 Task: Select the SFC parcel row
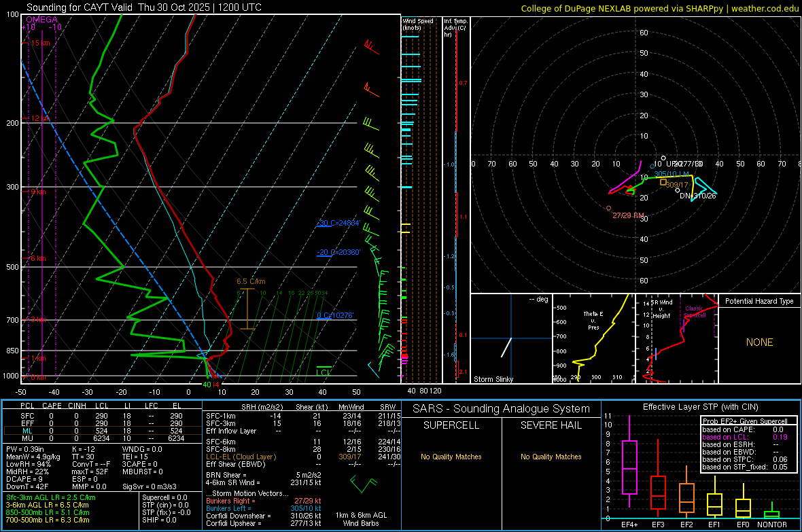tap(102, 416)
